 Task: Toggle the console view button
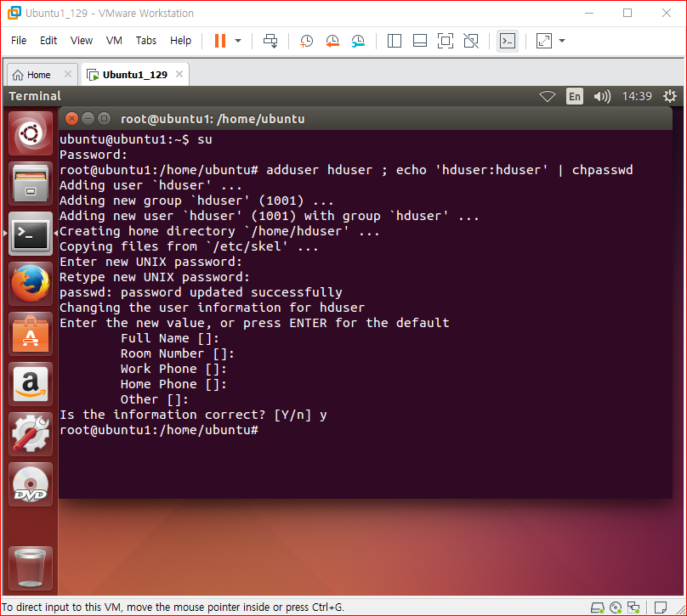click(508, 41)
